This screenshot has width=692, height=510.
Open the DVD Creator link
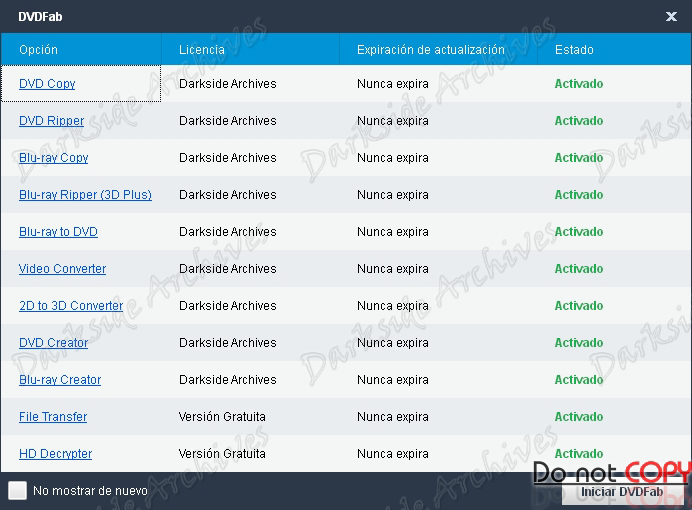tap(53, 343)
